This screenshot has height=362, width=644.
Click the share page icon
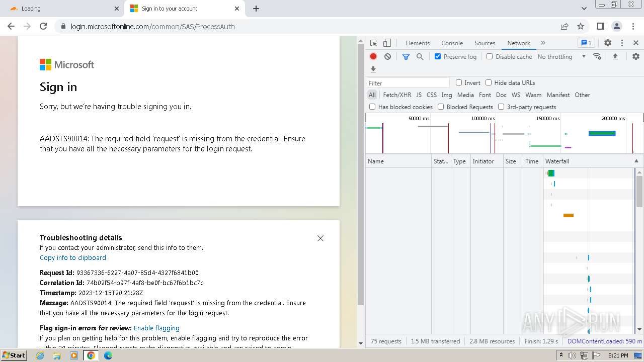[565, 26]
